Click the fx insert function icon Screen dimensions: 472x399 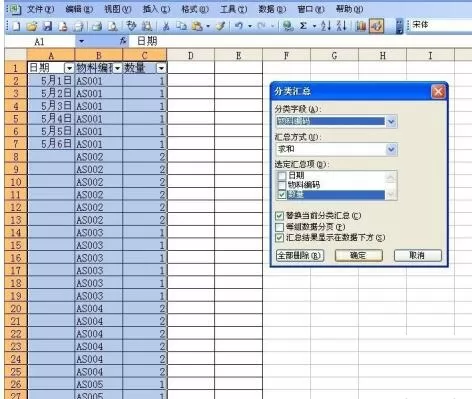pyautogui.click(x=123, y=41)
